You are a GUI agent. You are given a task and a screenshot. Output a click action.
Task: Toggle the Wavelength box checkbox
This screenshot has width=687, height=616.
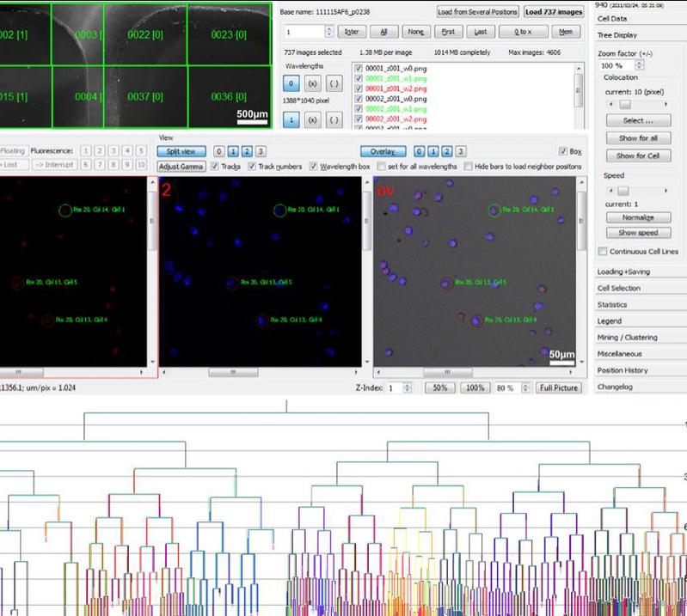click(x=314, y=167)
